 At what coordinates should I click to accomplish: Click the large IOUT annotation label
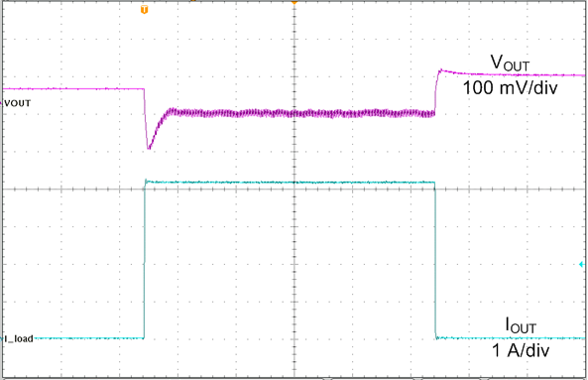pyautogui.click(x=521, y=325)
